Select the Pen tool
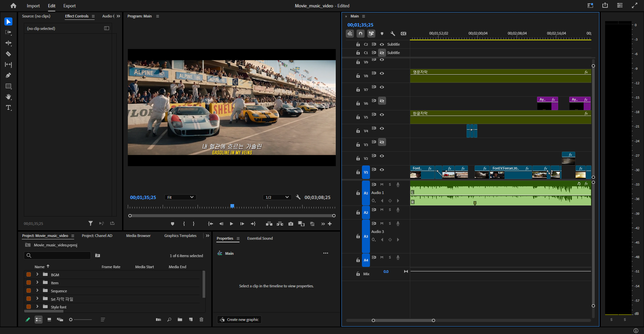The width and height of the screenshot is (644, 334). 8,75
